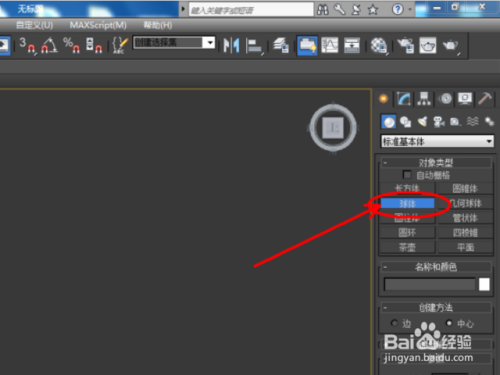Toggle the Percent Snap tool
Image resolution: width=500 pixels, height=375 pixels.
coord(72,45)
